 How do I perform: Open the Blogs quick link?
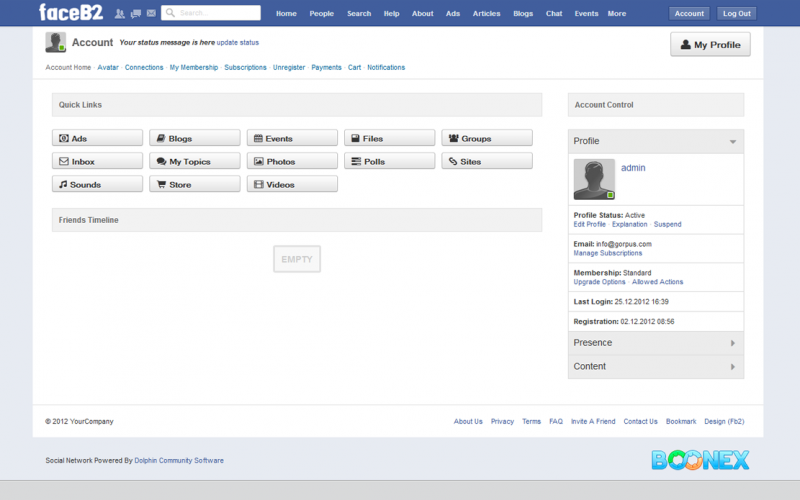(194, 138)
